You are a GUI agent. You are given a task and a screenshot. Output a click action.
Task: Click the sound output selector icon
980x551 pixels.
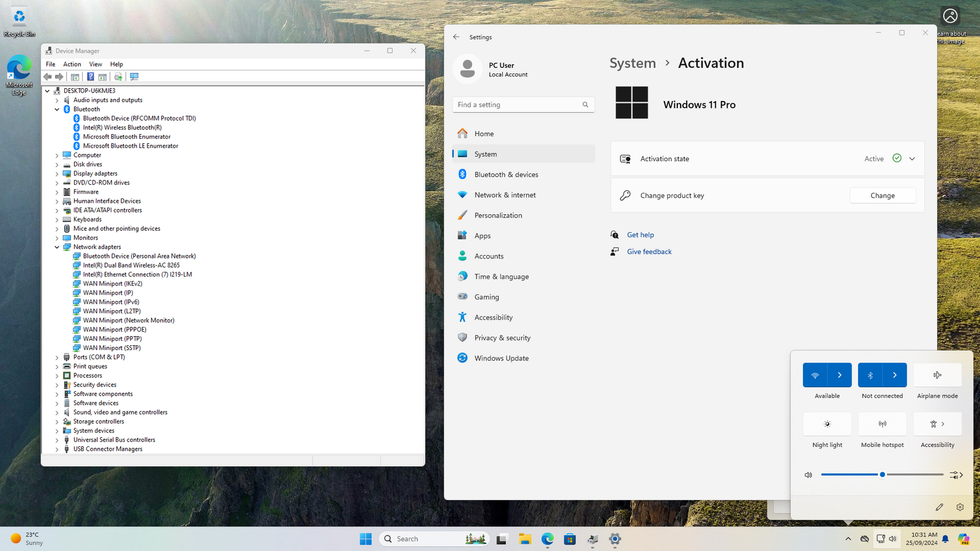coord(956,475)
